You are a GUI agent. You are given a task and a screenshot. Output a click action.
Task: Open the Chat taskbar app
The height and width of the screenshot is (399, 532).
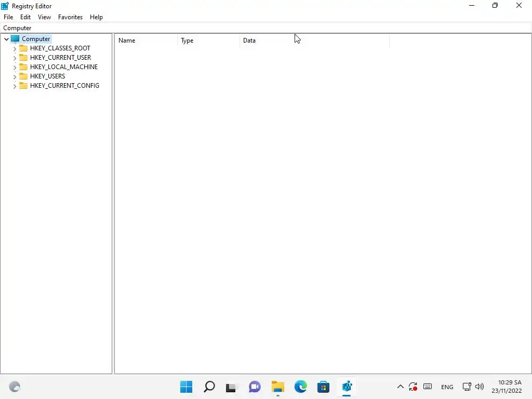tap(255, 387)
